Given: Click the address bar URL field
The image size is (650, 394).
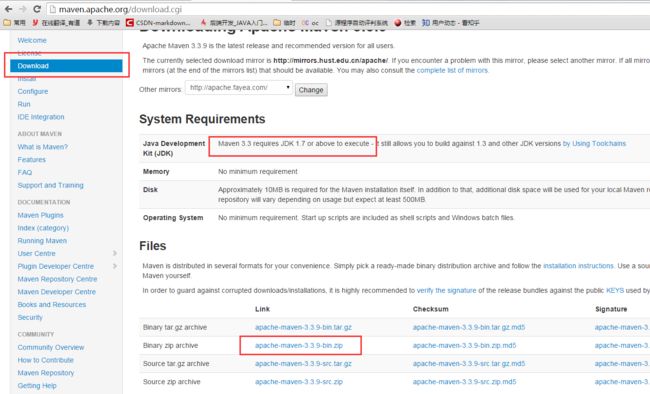Looking at the screenshot, I should pyautogui.click(x=348, y=9).
